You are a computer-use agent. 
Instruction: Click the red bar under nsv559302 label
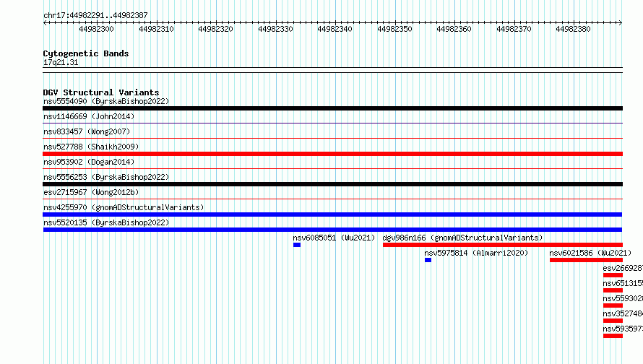pos(613,305)
